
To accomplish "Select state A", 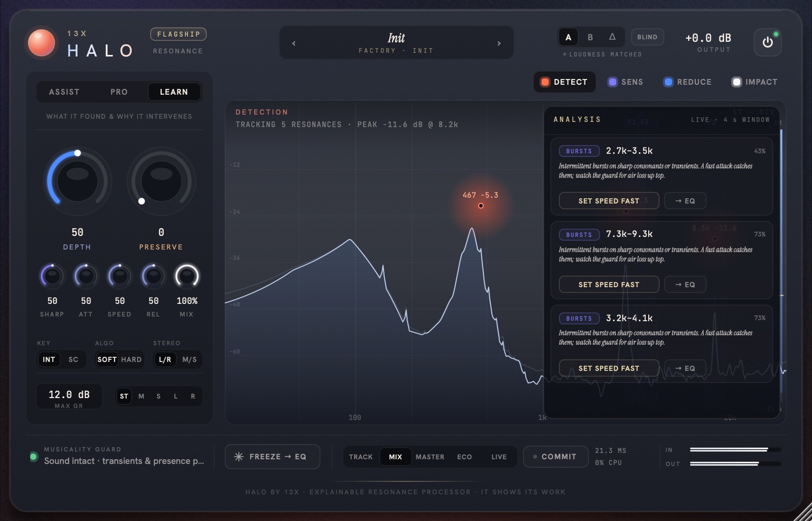I will pyautogui.click(x=568, y=37).
